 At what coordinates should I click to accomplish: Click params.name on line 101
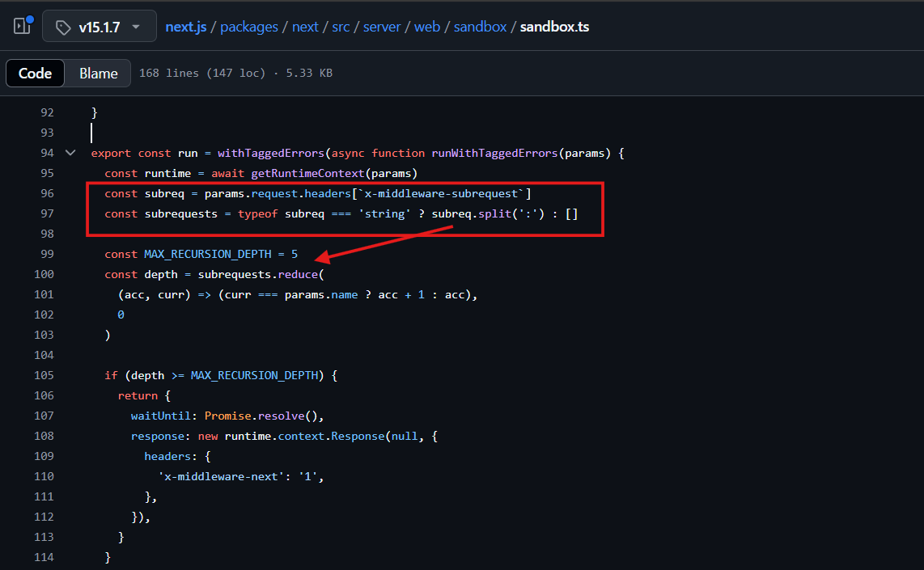pos(321,294)
